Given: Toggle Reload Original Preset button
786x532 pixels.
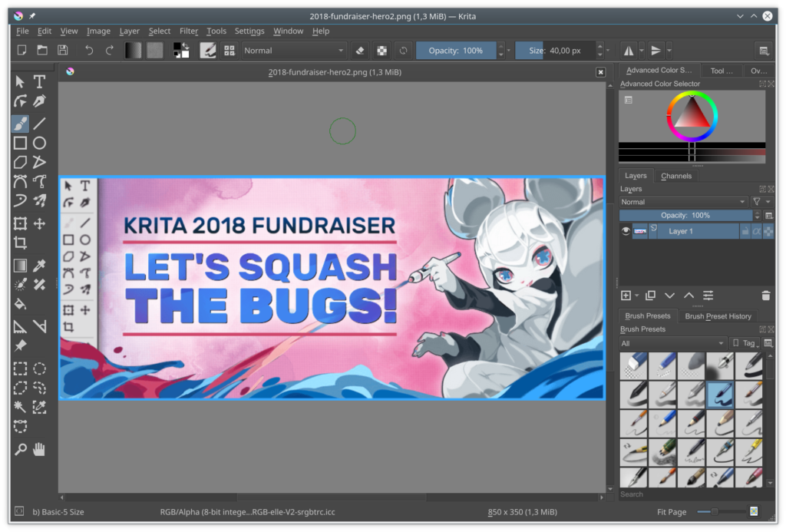Looking at the screenshot, I should pos(403,51).
